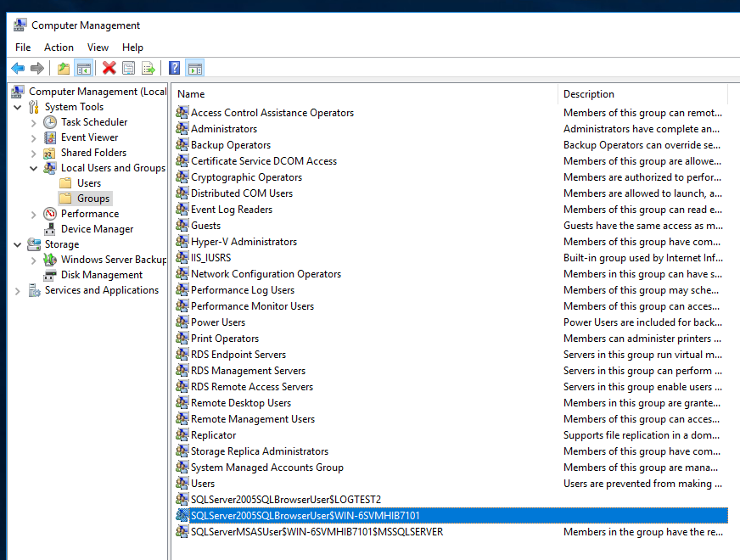
Task: Select the RDS Endpoint Servers group
Action: click(238, 355)
